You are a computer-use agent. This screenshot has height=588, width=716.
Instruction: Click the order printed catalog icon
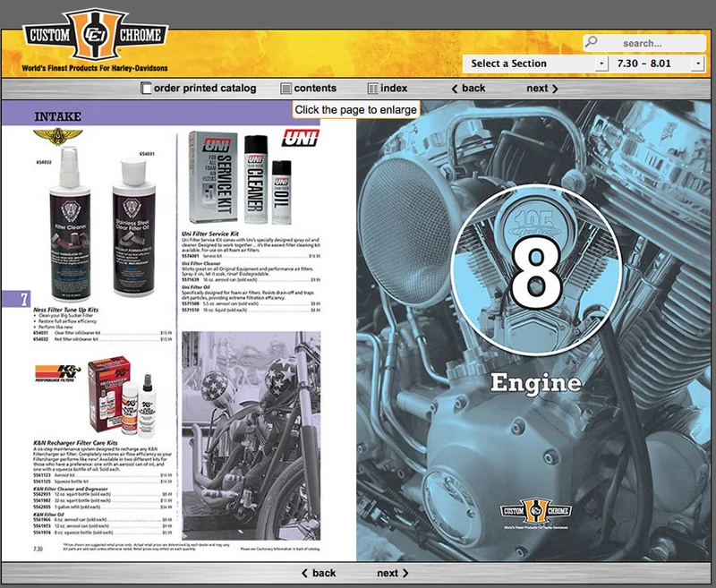pyautogui.click(x=146, y=88)
